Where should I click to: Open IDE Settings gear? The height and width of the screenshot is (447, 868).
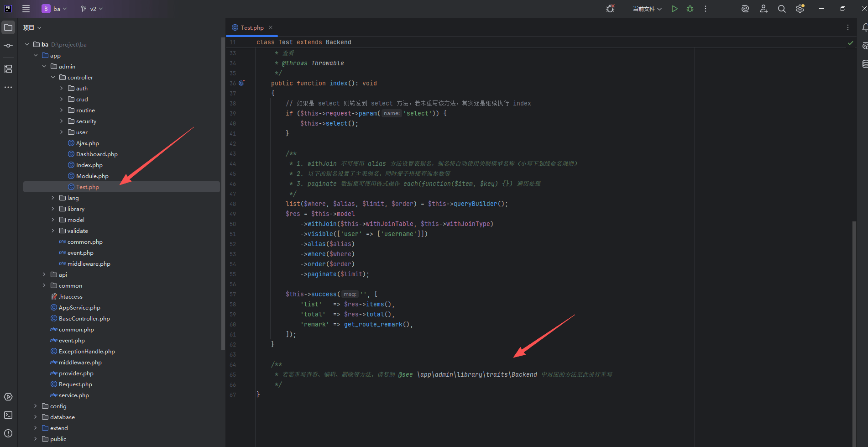click(x=800, y=8)
